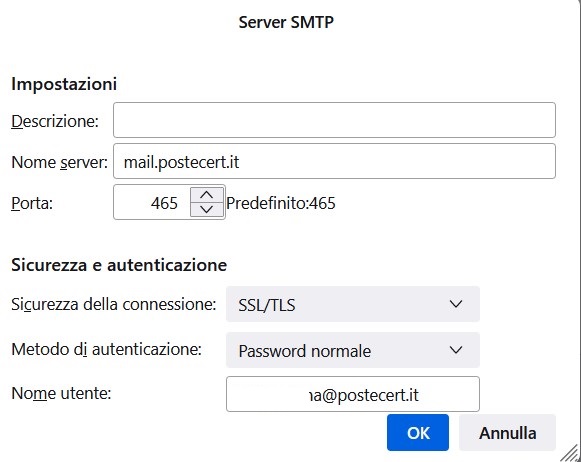The image size is (581, 462).
Task: Confirm settings with the OK button
Action: (x=418, y=433)
